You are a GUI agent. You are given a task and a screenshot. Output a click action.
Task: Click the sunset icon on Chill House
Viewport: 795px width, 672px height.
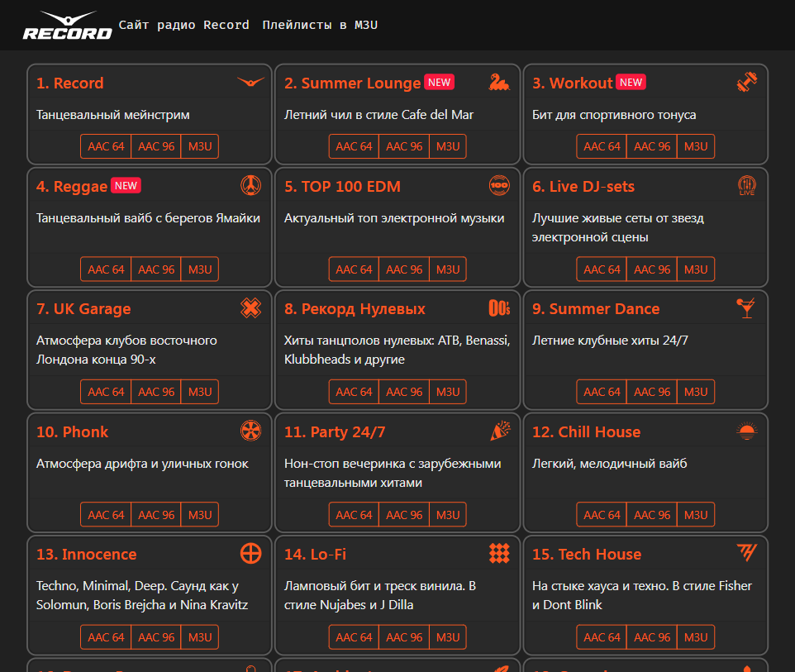(746, 431)
